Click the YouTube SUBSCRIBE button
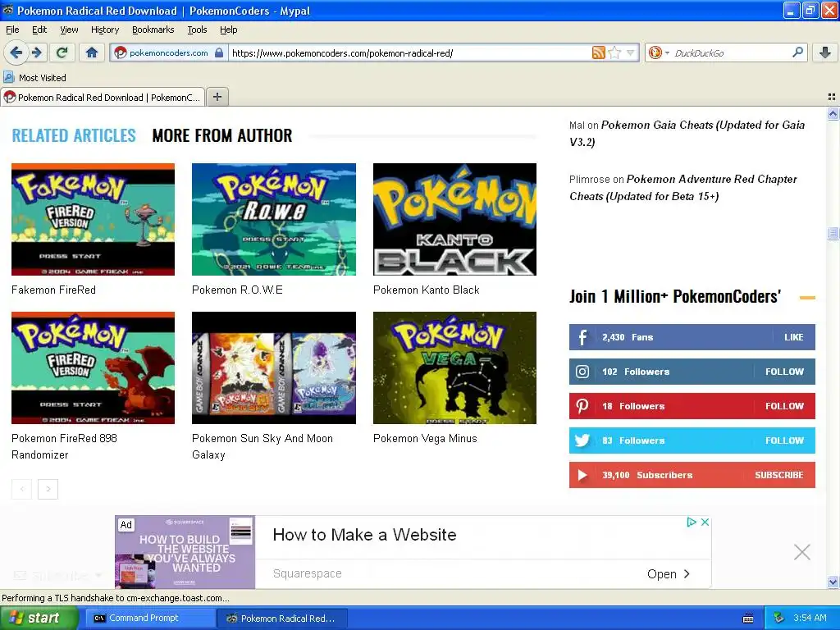Screen dimensions: 840x630 779,475
